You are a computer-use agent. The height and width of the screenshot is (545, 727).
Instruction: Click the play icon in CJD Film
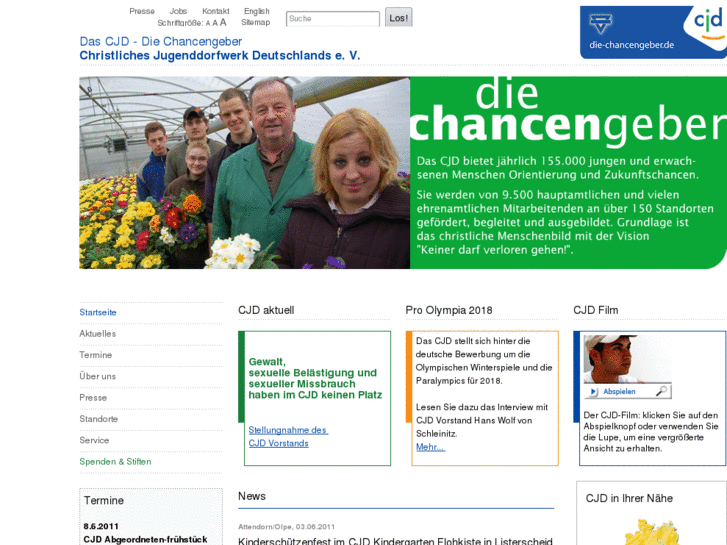point(593,392)
